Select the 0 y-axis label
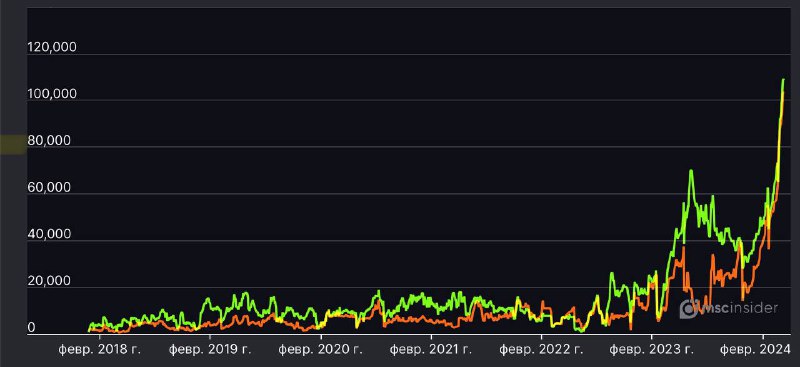This screenshot has height=367, width=800. (31, 328)
